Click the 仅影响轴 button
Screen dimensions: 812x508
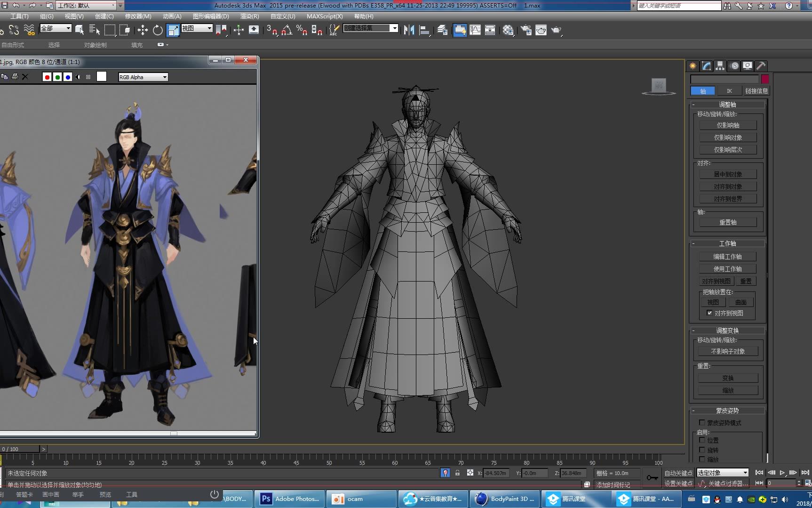tap(728, 125)
